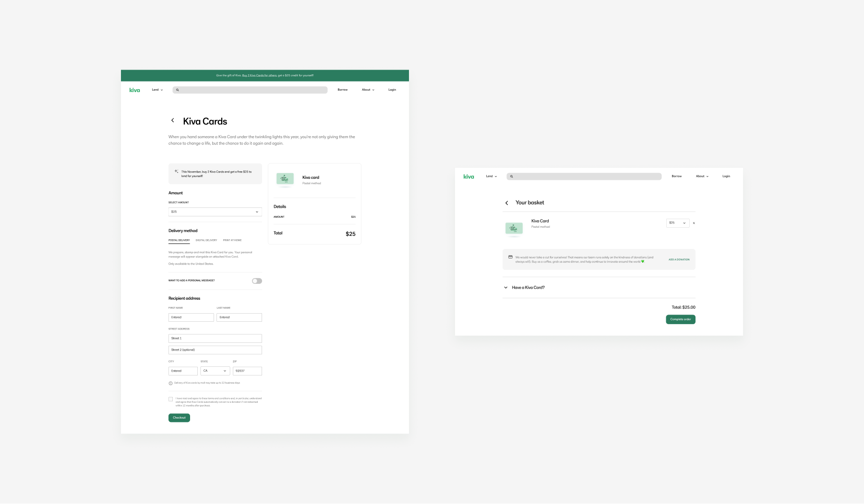Screen dimensions: 864x504
Task: Click the First Name input field
Action: click(x=191, y=317)
